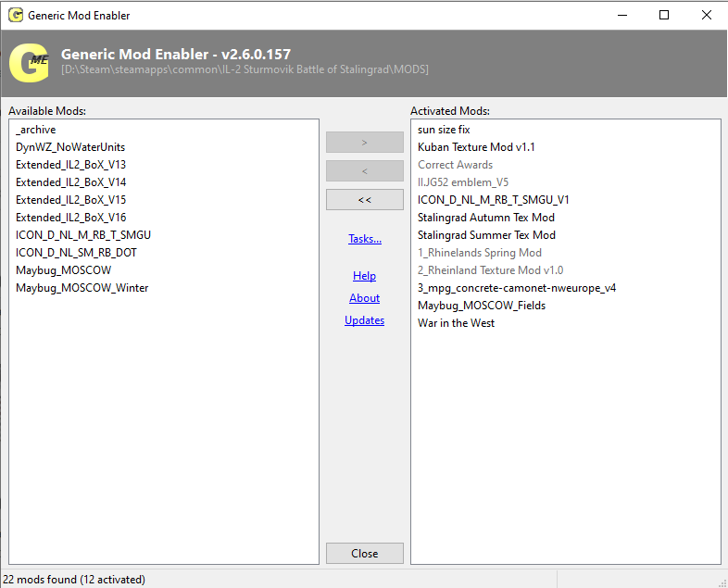Select War in the West mod
728x588 pixels.
pos(456,323)
